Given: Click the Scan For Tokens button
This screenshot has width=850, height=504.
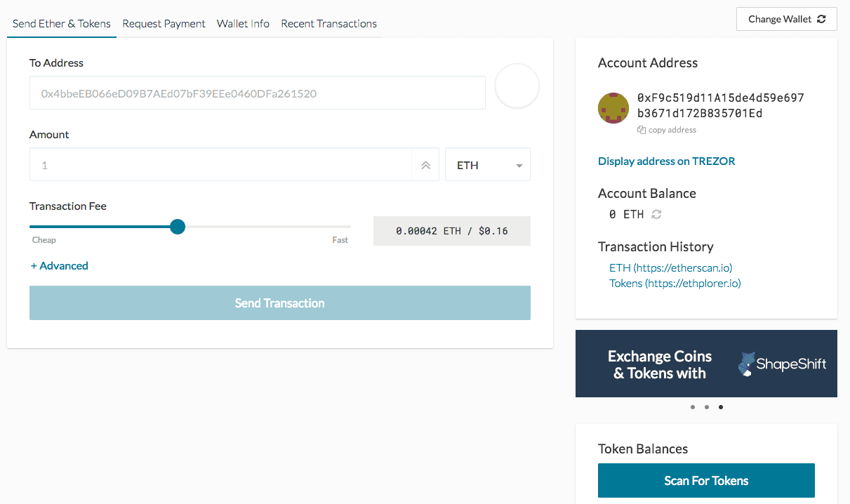Looking at the screenshot, I should pyautogui.click(x=706, y=481).
